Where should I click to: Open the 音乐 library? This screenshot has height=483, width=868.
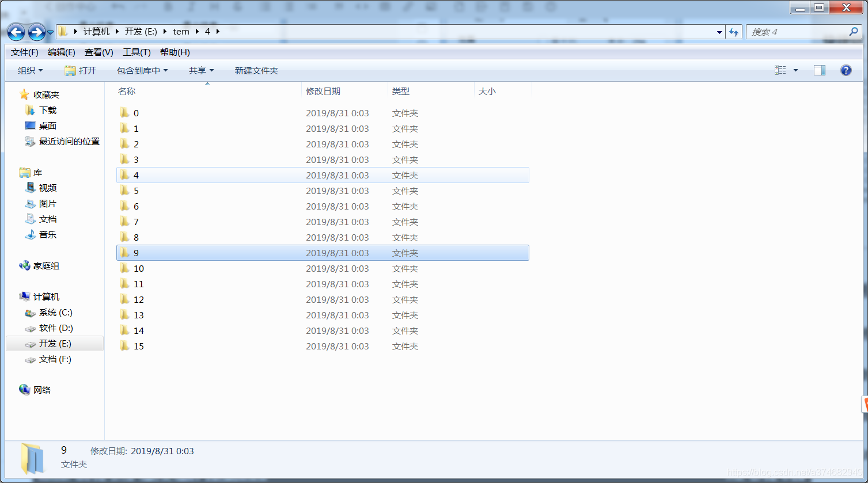point(48,234)
